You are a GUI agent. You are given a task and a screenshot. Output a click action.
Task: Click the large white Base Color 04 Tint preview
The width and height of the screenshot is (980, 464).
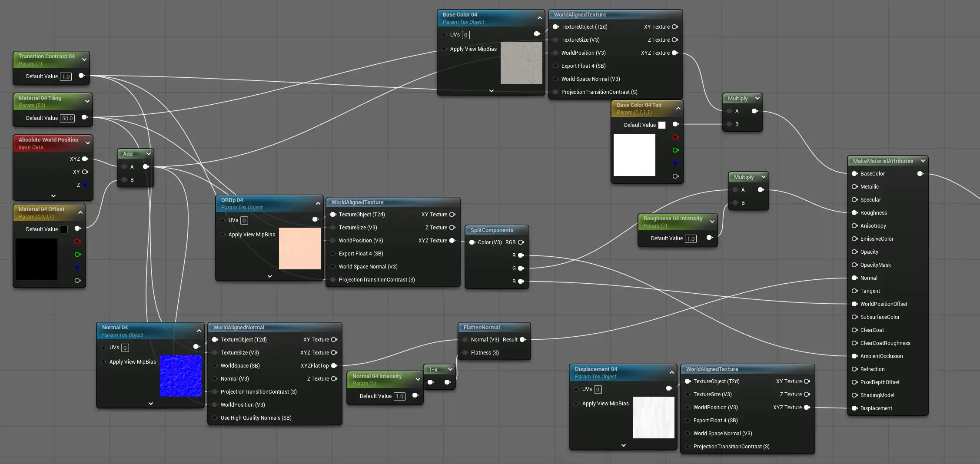[635, 155]
